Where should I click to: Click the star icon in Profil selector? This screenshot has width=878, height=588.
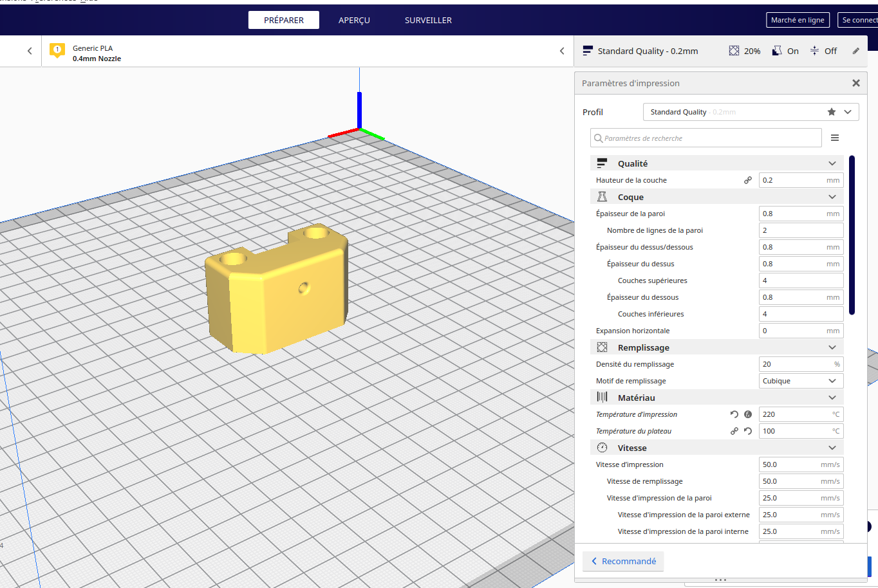point(832,112)
